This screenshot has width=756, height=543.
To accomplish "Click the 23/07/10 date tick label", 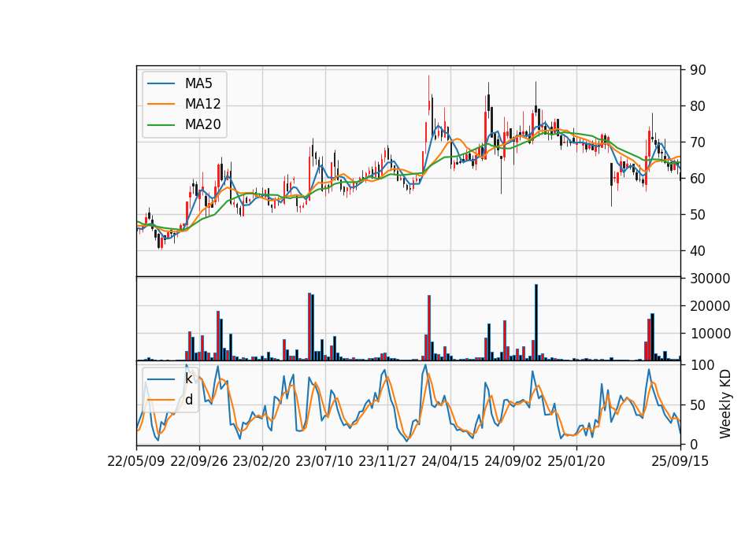I will (324, 461).
